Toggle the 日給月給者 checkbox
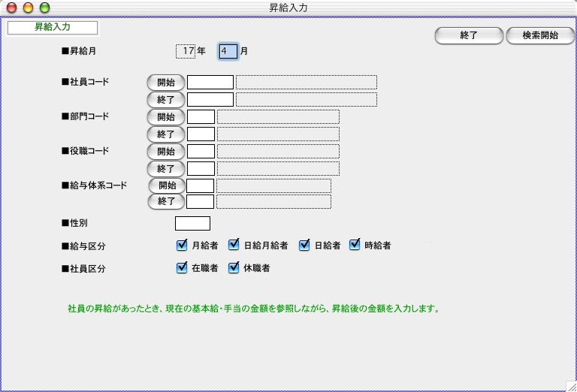577x392 pixels. coord(234,245)
